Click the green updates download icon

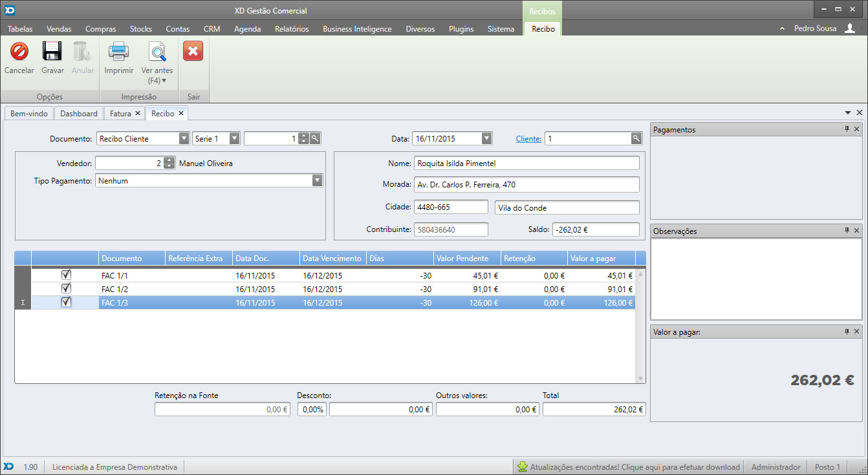coord(522,467)
